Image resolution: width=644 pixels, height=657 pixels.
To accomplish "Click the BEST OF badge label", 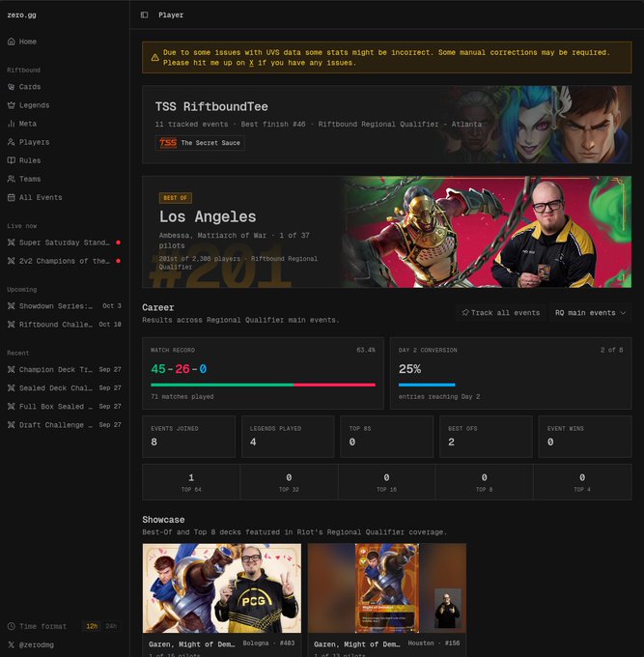I will tap(176, 198).
